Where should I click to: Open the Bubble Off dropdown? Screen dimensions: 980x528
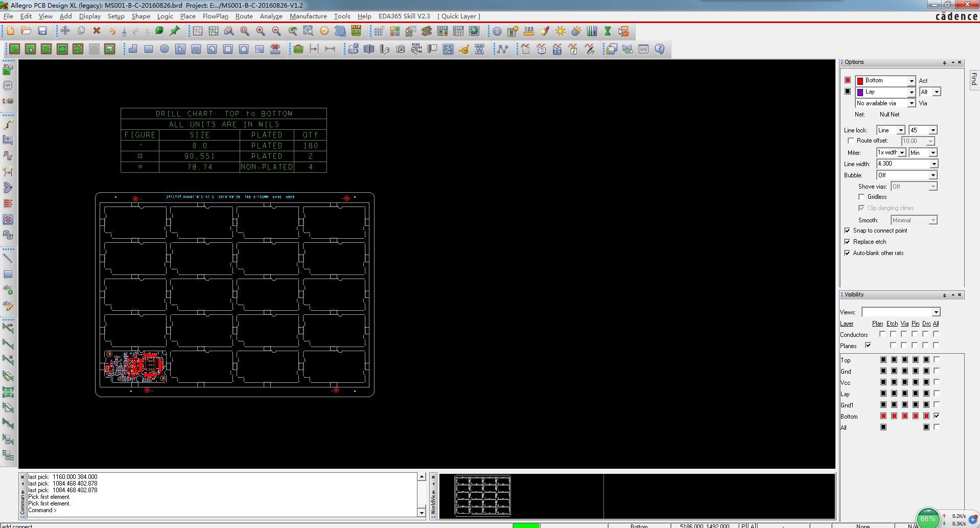[x=932, y=175]
